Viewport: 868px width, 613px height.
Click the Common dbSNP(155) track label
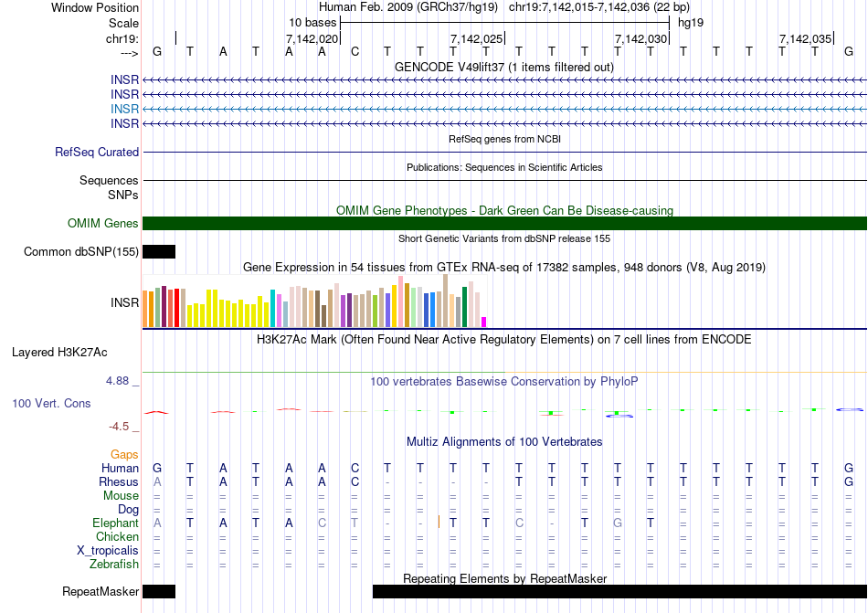81,252
